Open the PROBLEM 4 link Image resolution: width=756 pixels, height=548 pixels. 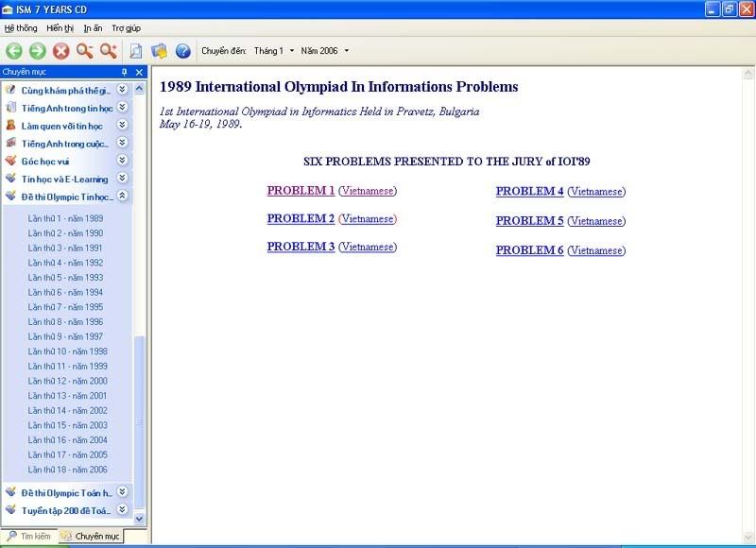529,191
